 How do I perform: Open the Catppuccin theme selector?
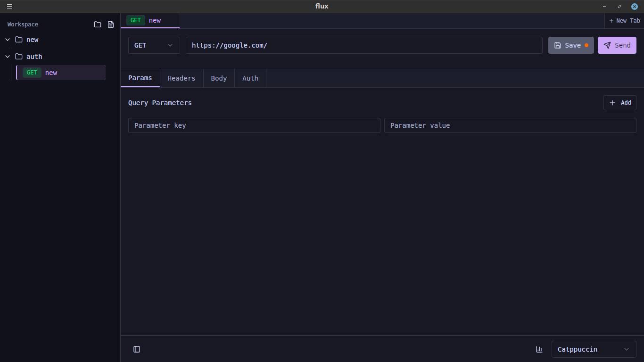point(594,349)
